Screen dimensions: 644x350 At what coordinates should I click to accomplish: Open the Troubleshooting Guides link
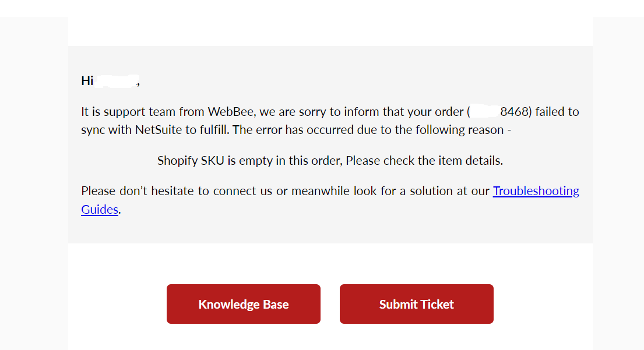pyautogui.click(x=536, y=191)
